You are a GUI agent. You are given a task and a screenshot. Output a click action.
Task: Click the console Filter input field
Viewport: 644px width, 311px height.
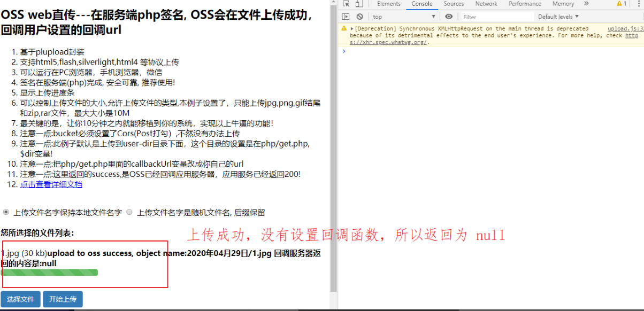(x=497, y=17)
